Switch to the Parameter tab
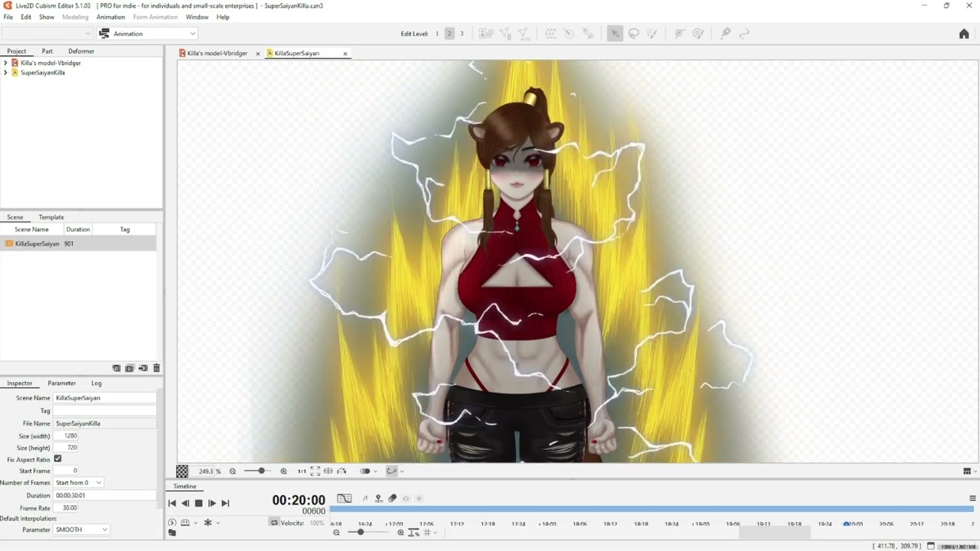This screenshot has height=551, width=980. point(62,383)
